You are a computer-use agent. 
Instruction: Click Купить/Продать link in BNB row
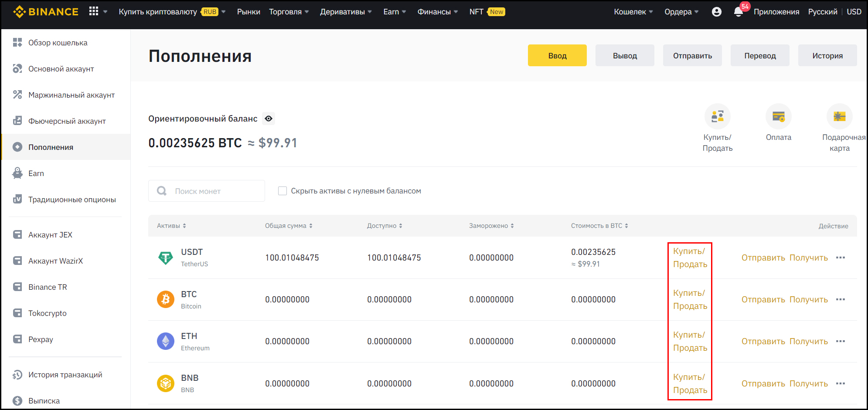tap(690, 383)
